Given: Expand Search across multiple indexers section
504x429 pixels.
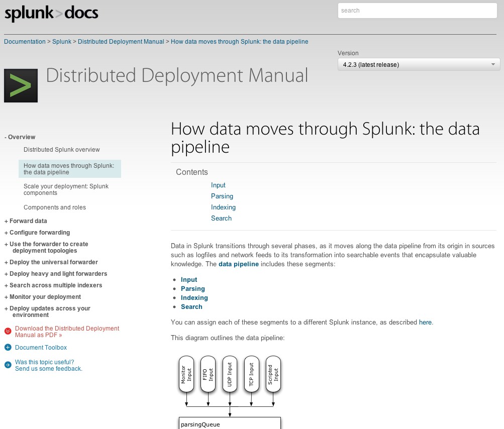Looking at the screenshot, I should click(53, 285).
